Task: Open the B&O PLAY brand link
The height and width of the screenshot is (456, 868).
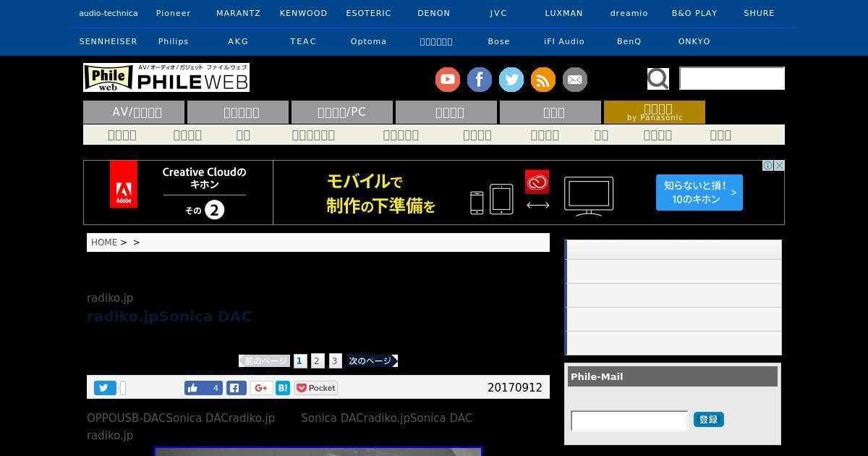Action: pyautogui.click(x=694, y=13)
